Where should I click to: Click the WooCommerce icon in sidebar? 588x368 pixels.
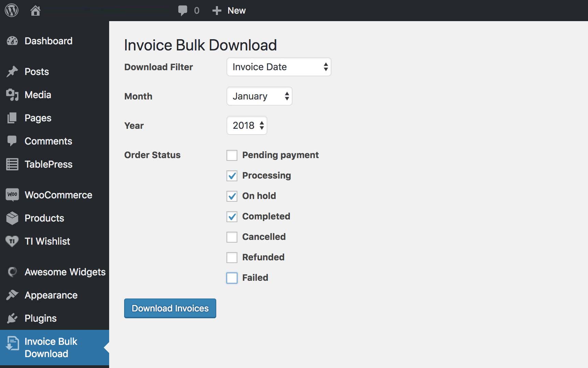(12, 195)
